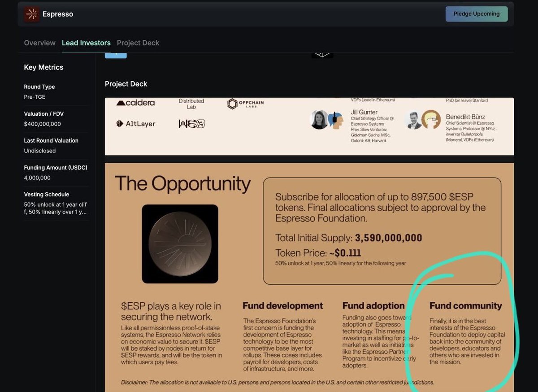The width and height of the screenshot is (538, 392).
Task: Click the AltLayer logo in the deck
Action: (x=135, y=123)
